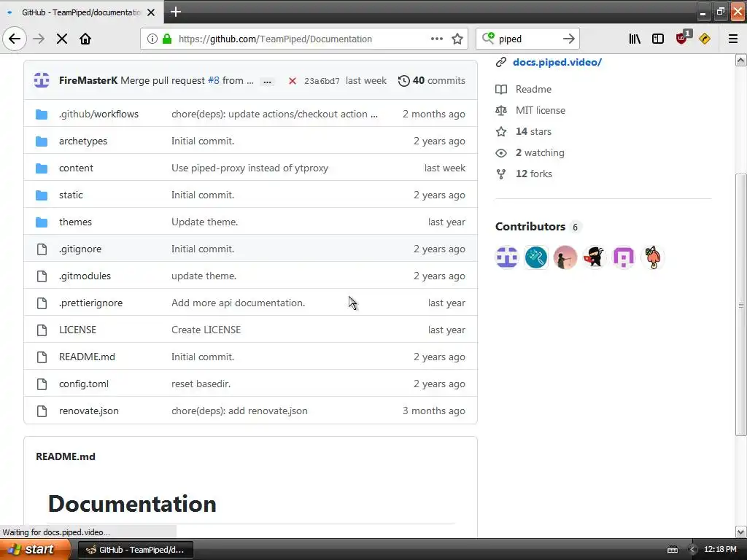Open commit 'Use piped-proxy instead of ytproxy'
The image size is (747, 560).
249,168
